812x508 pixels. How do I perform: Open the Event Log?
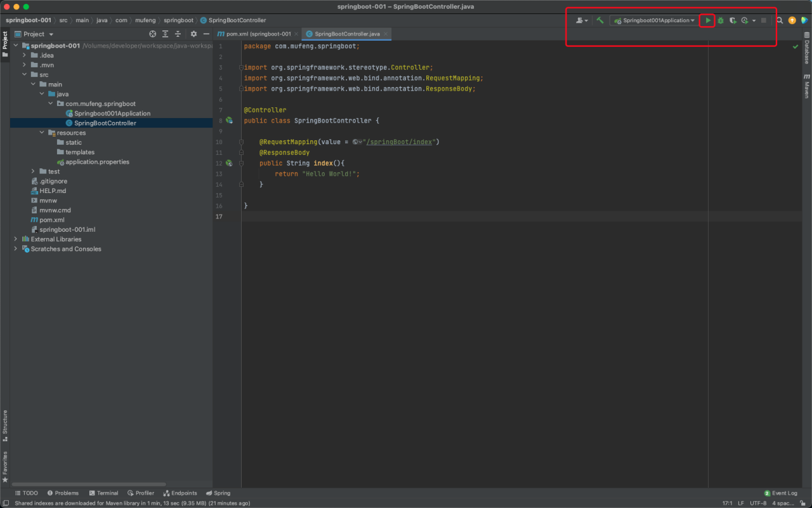[781, 493]
